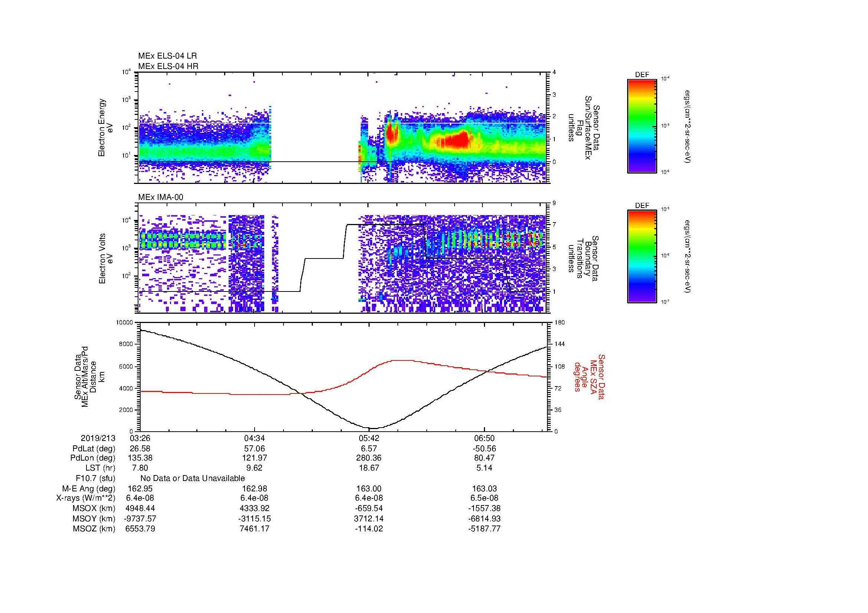Click the 10000 altitude axis tick

[124, 323]
